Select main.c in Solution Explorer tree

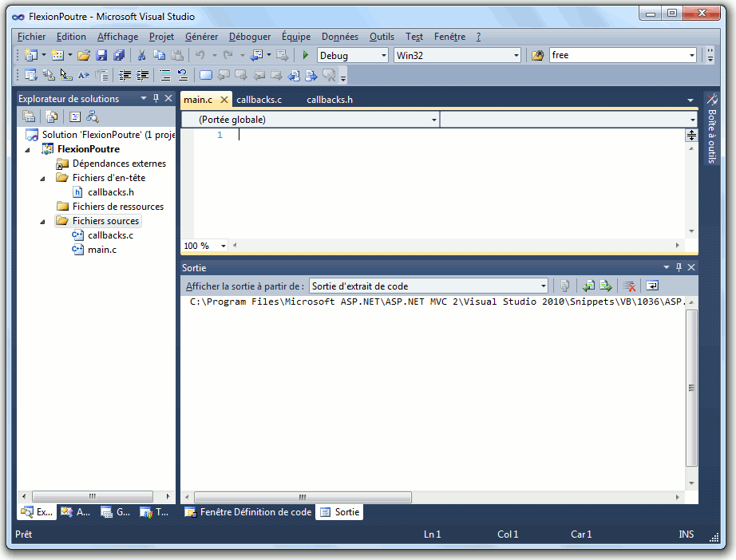click(x=102, y=250)
